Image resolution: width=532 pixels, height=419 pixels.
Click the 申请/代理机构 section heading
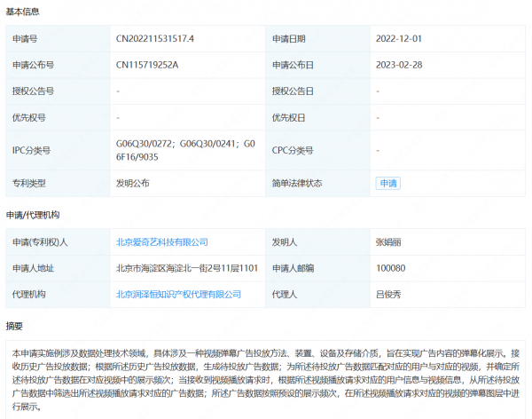[x=33, y=215]
